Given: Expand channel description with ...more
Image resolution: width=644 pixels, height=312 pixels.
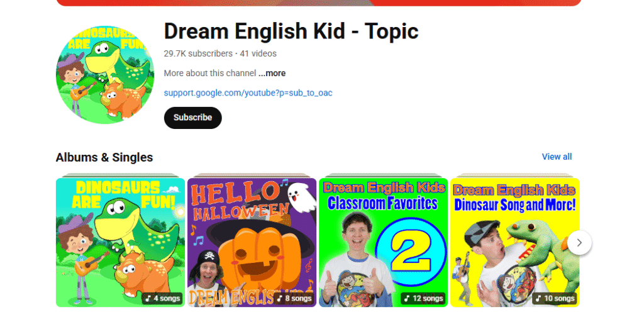Looking at the screenshot, I should click(x=272, y=73).
